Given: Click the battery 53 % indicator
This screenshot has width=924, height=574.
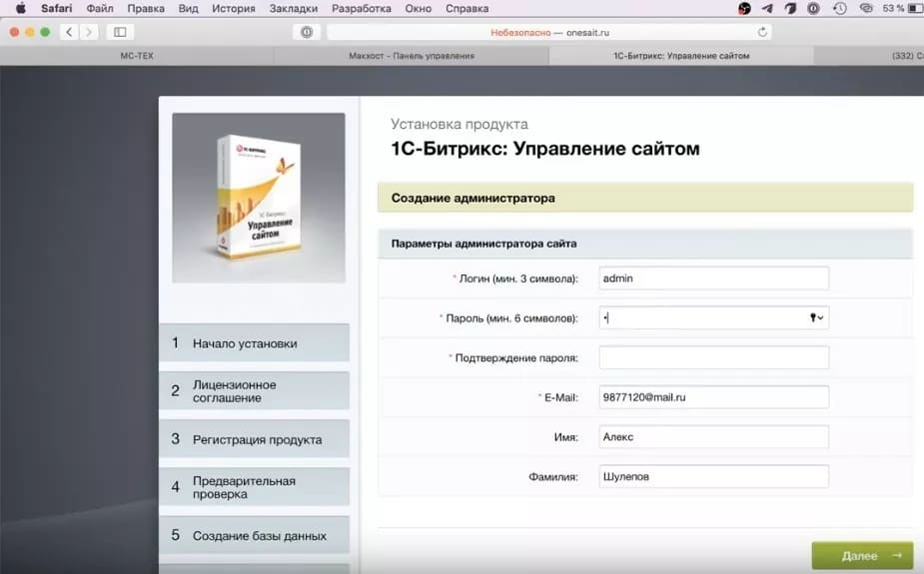Looking at the screenshot, I should tap(902, 8).
